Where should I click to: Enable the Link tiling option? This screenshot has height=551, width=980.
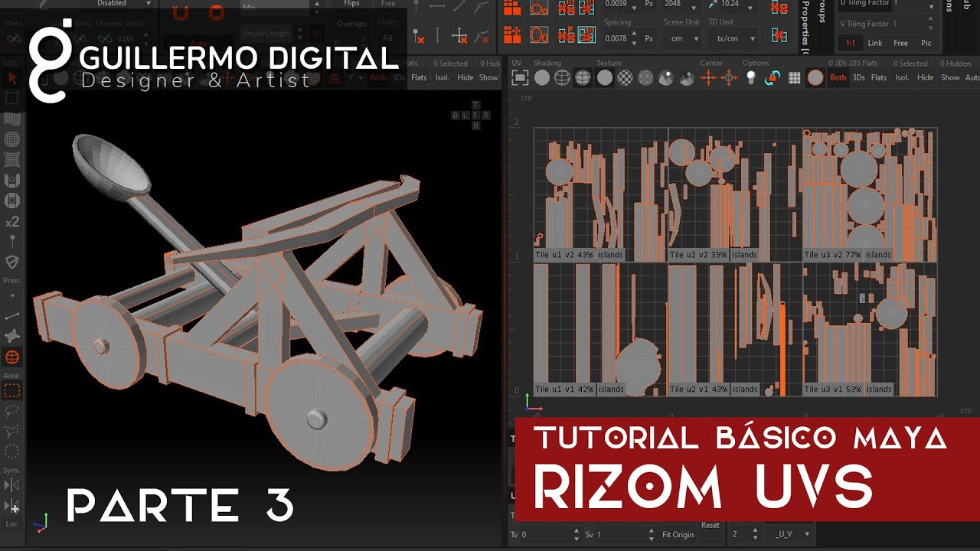875,43
